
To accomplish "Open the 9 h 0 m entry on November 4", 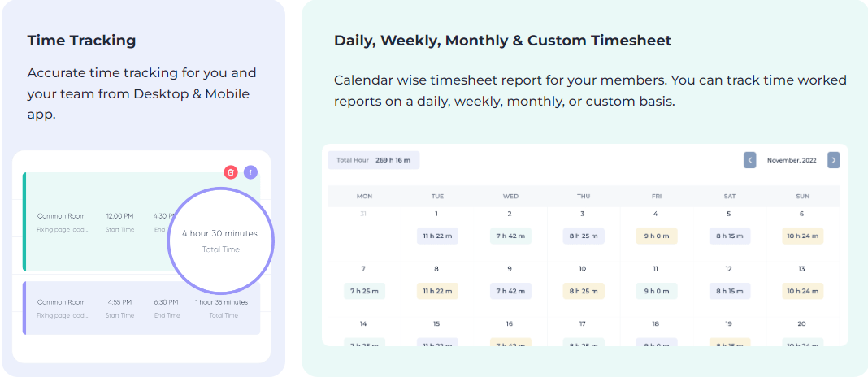I will (x=656, y=236).
